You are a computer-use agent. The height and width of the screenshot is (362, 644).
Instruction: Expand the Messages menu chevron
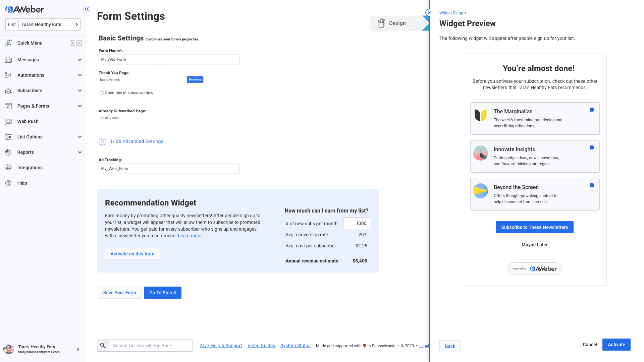[80, 60]
